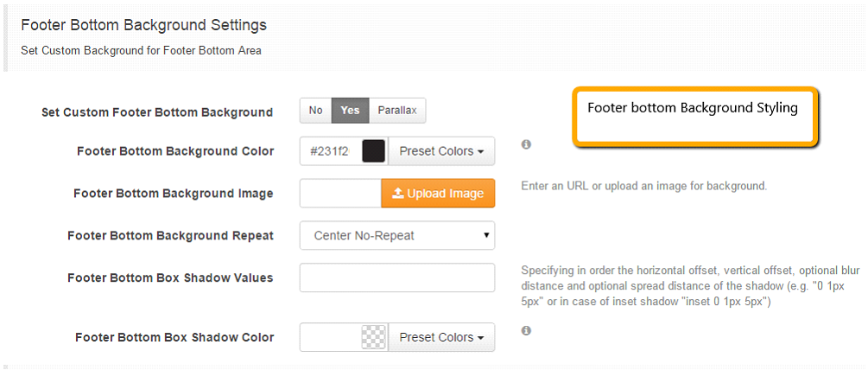Click the #231f20 hex color field
This screenshot has width=868, height=370.
[331, 151]
